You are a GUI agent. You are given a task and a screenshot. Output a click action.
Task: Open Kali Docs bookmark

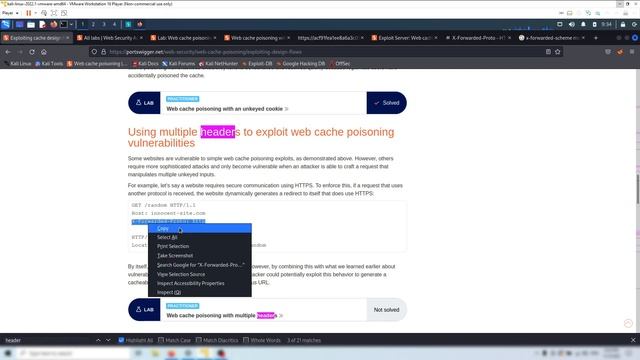(x=145, y=64)
